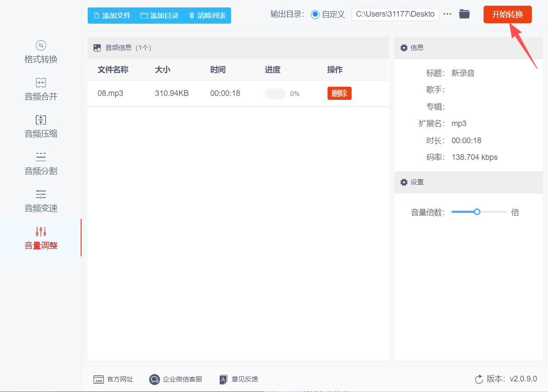Click the 音量调整 volume adjustment icon
This screenshot has height=392, width=548.
40,231
